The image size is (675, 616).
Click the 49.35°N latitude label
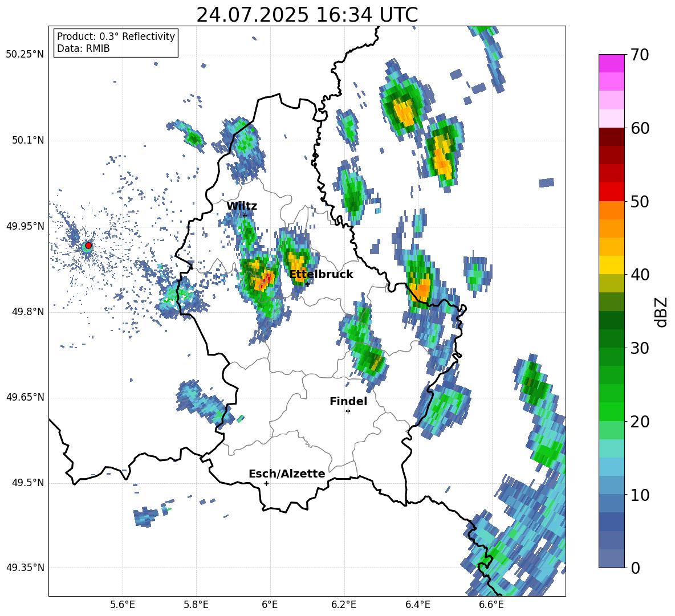(x=25, y=568)
